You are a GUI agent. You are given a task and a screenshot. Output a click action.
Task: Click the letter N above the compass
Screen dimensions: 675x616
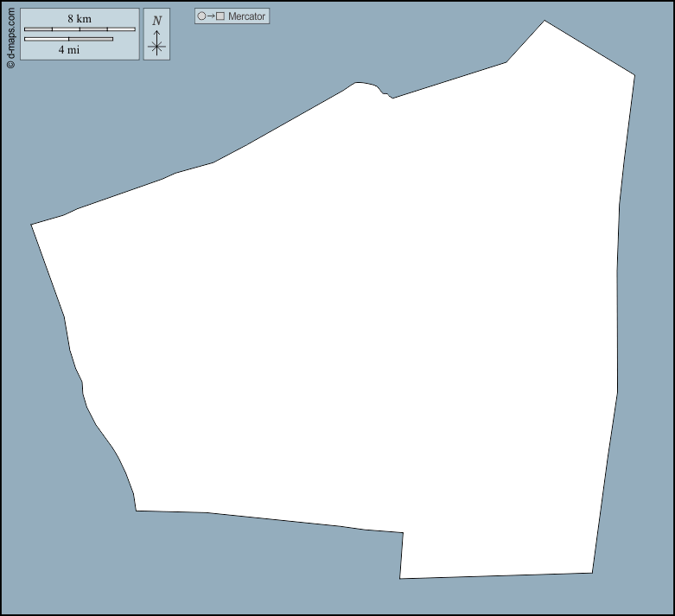coord(156,21)
